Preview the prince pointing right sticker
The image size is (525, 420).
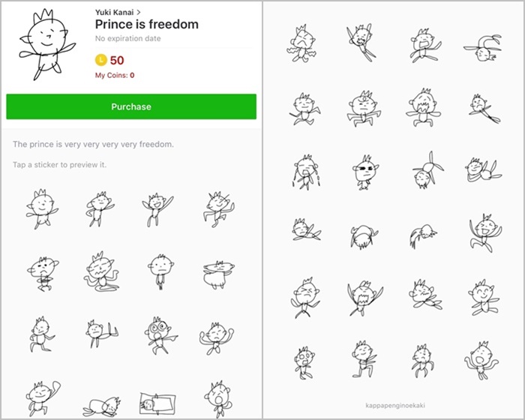[x=160, y=336]
